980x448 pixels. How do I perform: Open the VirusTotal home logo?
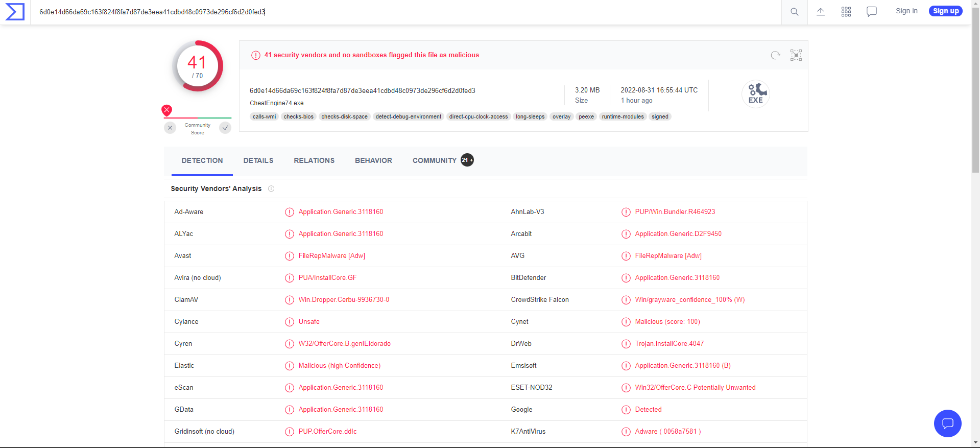point(15,12)
